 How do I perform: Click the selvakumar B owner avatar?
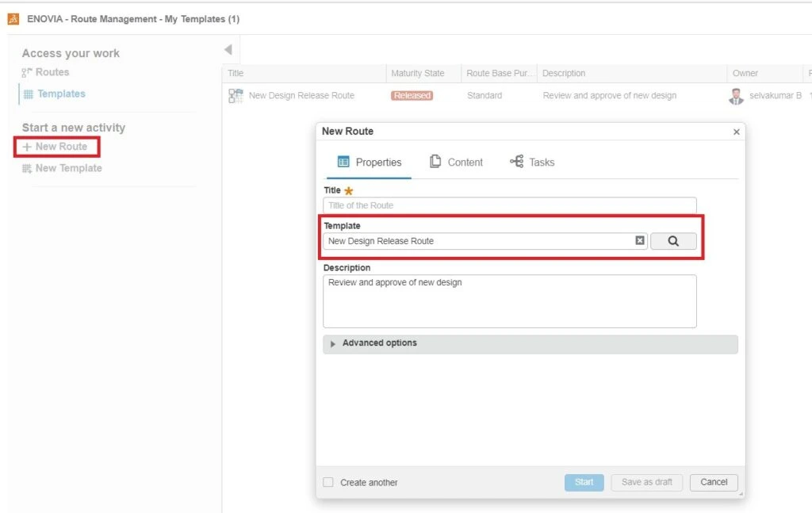tap(736, 96)
